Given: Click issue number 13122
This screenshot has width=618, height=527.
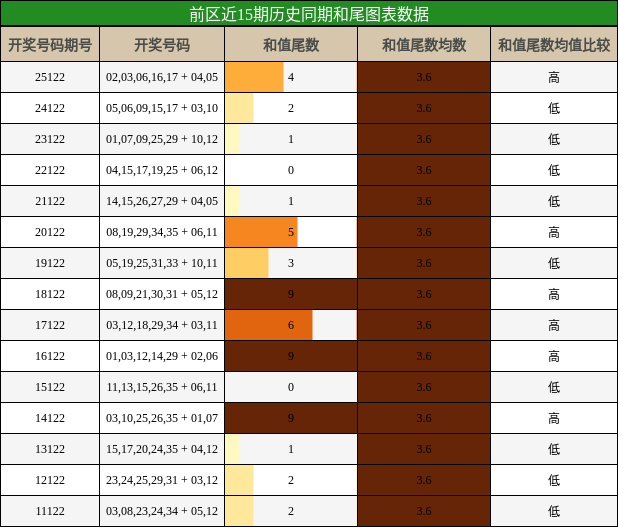Looking at the screenshot, I should tap(50, 449).
